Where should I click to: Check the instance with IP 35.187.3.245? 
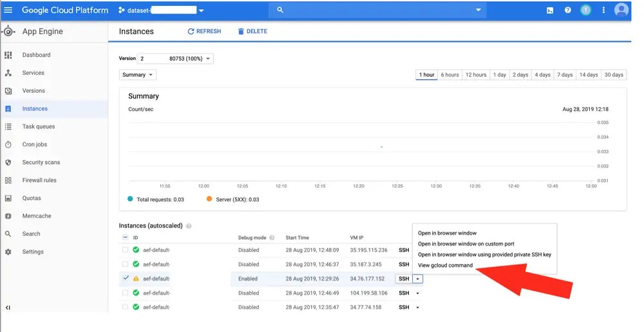click(x=126, y=264)
